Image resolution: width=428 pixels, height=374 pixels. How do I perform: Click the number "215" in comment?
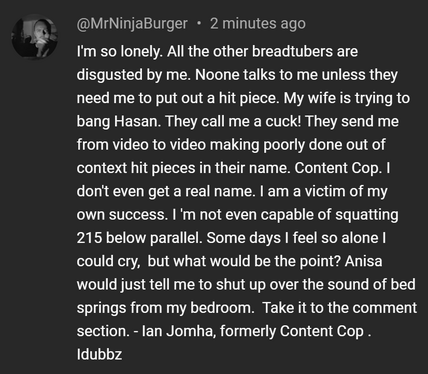coord(89,238)
